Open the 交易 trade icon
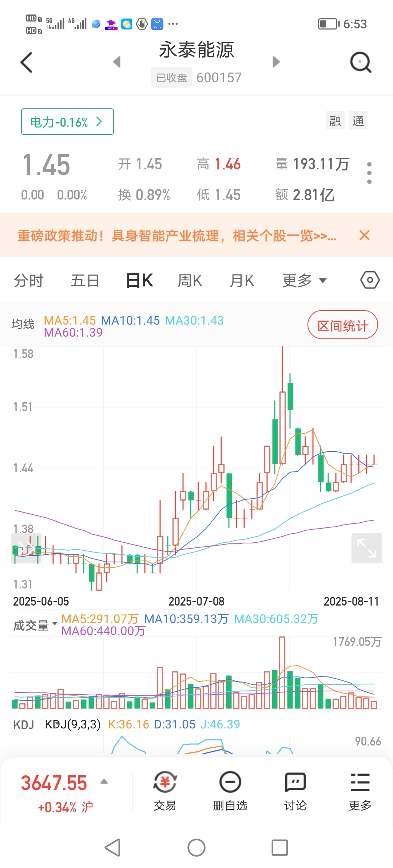The image size is (393, 868). pos(165,792)
